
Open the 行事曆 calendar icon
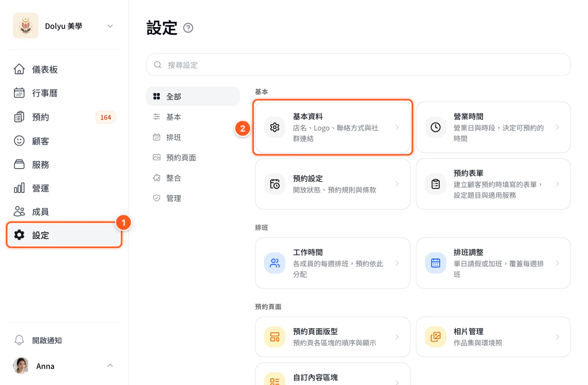tap(19, 93)
